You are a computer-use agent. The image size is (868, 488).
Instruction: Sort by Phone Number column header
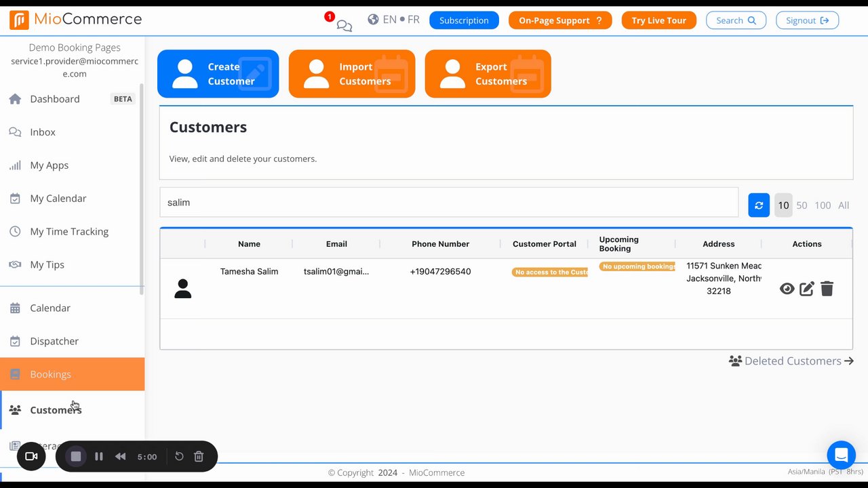tap(440, 244)
